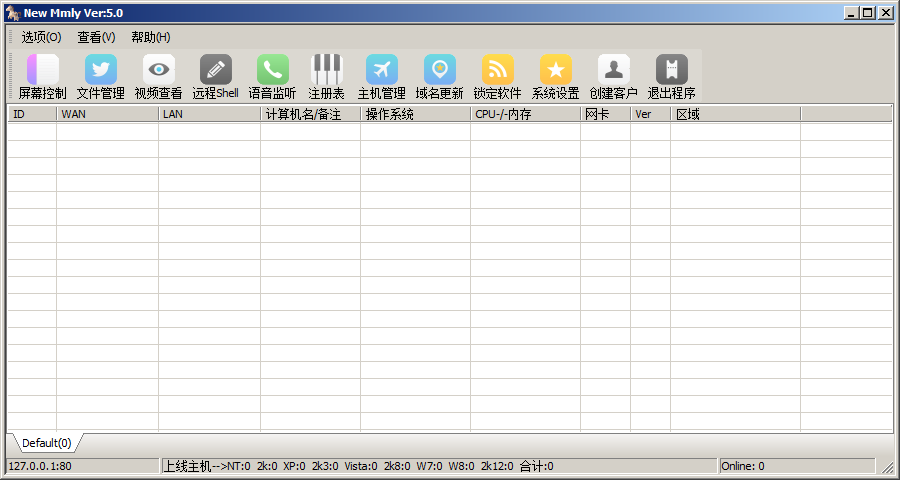Open 文件管理 from the toolbar
The height and width of the screenshot is (480, 900).
point(101,70)
